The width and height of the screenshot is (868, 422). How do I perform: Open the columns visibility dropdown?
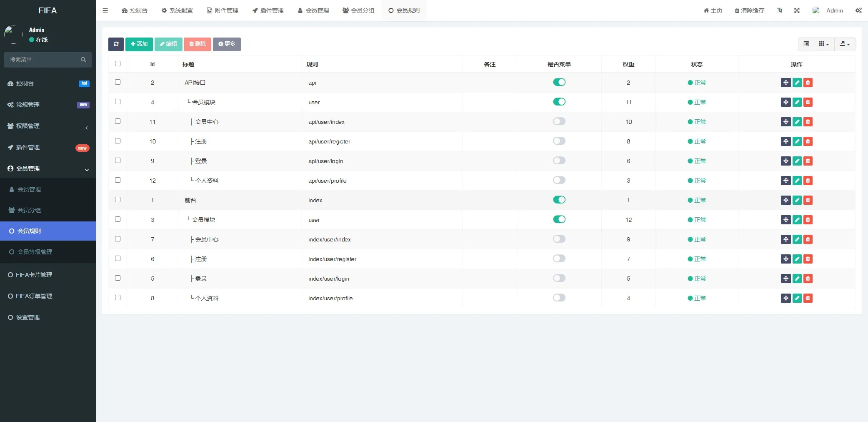pos(824,44)
